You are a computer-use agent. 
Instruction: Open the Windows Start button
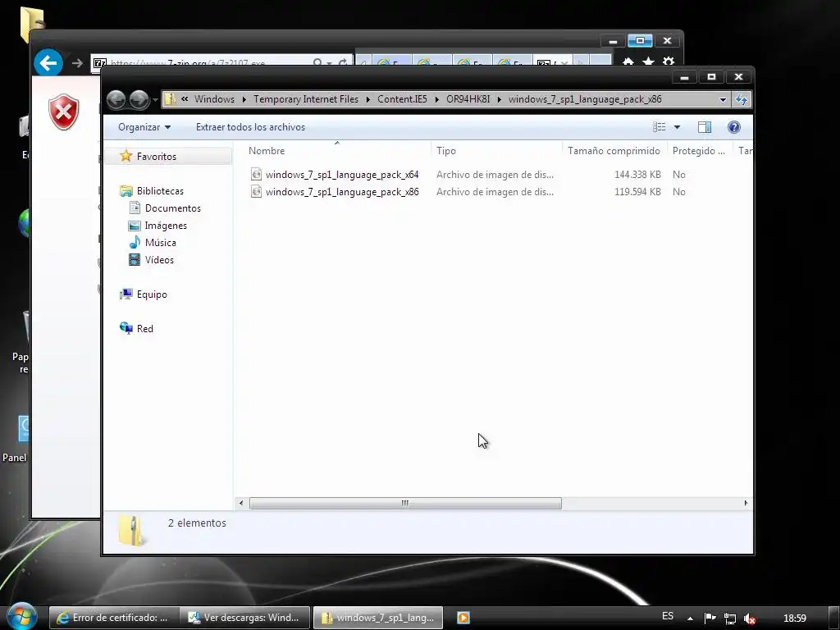[21, 616]
